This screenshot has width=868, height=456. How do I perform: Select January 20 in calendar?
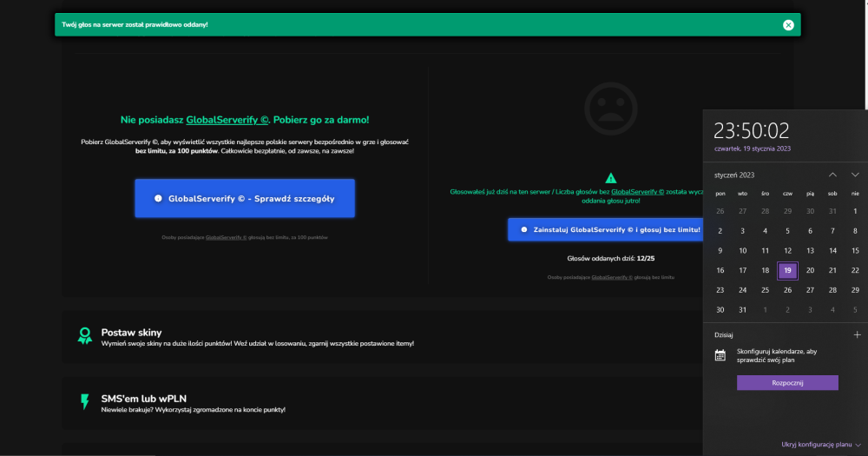click(x=810, y=270)
